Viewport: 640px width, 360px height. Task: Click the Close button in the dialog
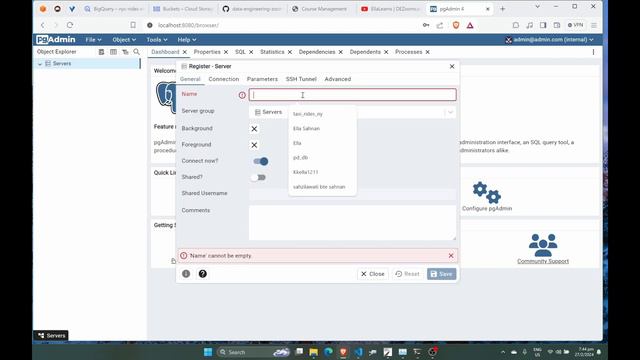pos(373,274)
